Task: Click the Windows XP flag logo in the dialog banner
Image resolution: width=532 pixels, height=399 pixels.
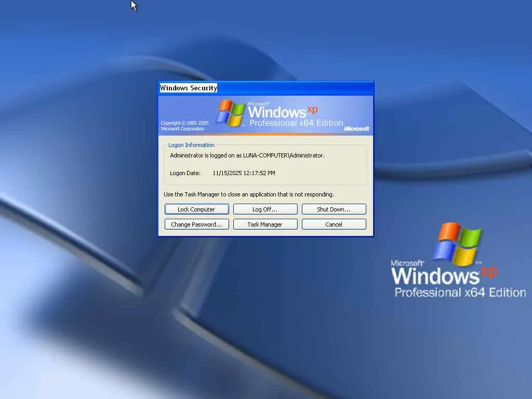Action: tap(231, 113)
